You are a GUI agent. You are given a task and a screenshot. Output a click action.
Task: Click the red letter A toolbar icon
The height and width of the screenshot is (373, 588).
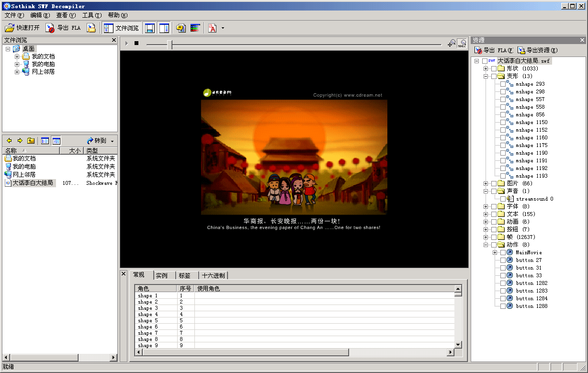pos(212,28)
